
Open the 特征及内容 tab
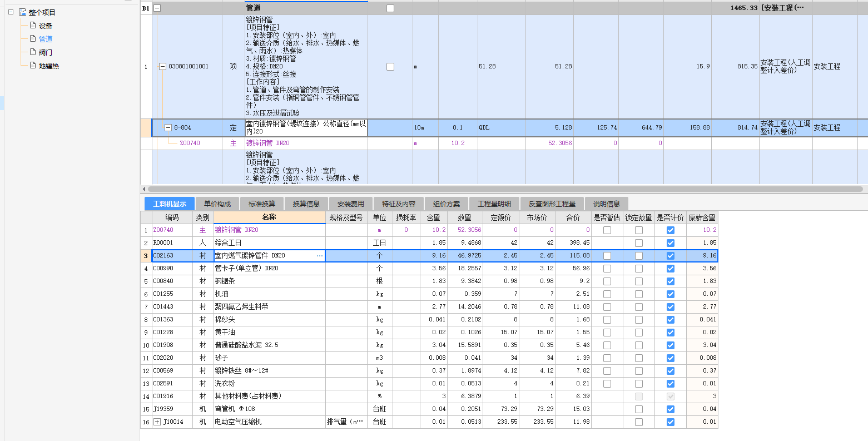click(398, 204)
